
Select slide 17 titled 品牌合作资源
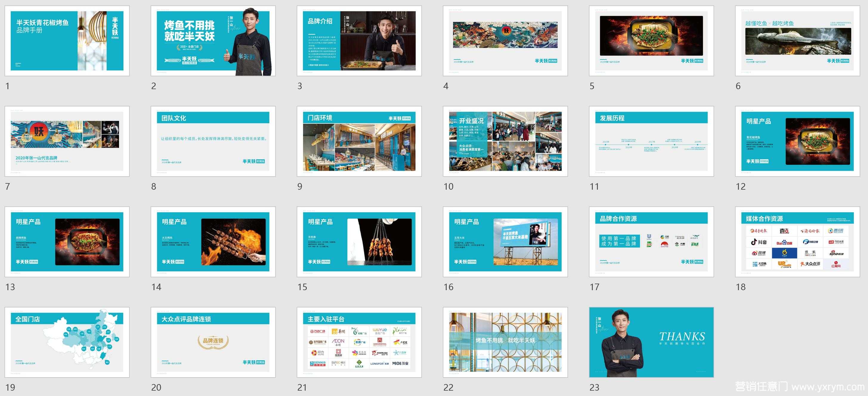coord(651,242)
